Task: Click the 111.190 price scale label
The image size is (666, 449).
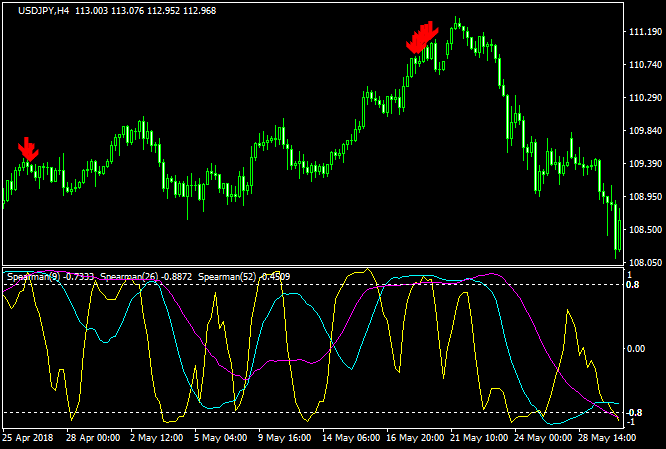Action: [x=645, y=32]
